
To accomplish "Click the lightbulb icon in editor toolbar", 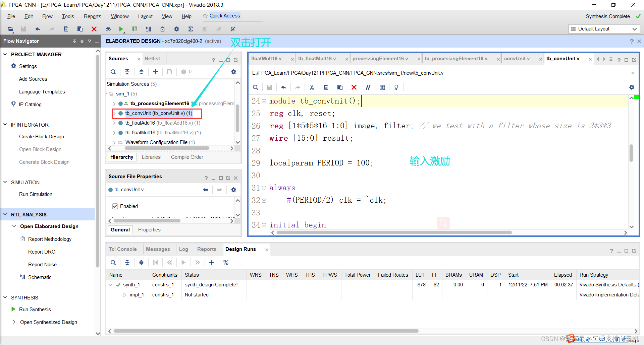I will (x=396, y=87).
